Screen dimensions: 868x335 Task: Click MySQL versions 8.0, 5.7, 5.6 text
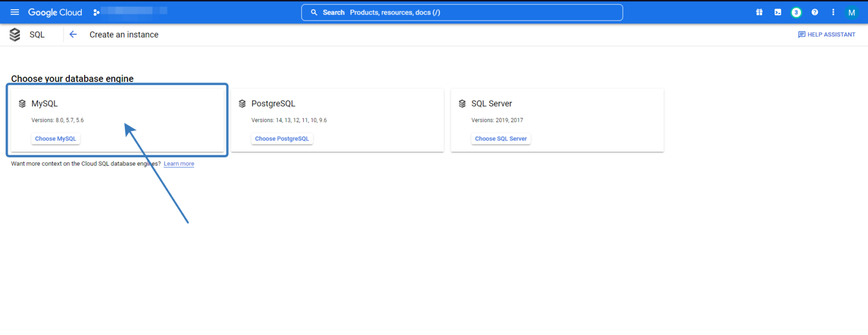58,120
